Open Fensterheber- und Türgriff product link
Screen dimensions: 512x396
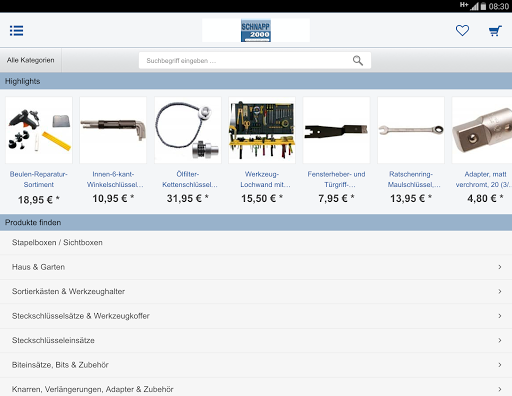(x=336, y=179)
